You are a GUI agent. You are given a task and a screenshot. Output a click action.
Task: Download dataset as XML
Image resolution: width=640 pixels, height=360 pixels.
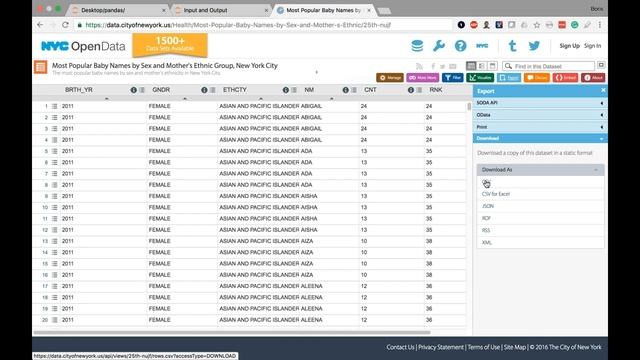click(x=487, y=242)
